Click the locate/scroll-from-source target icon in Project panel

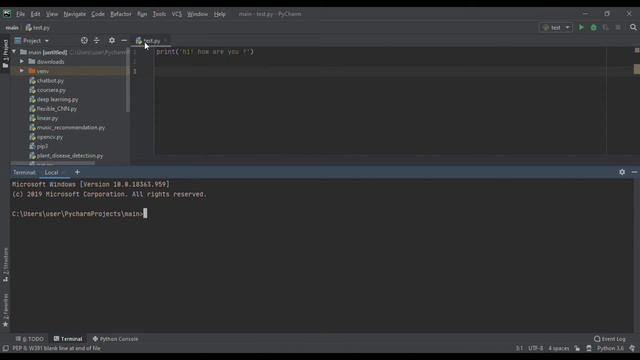point(84,40)
